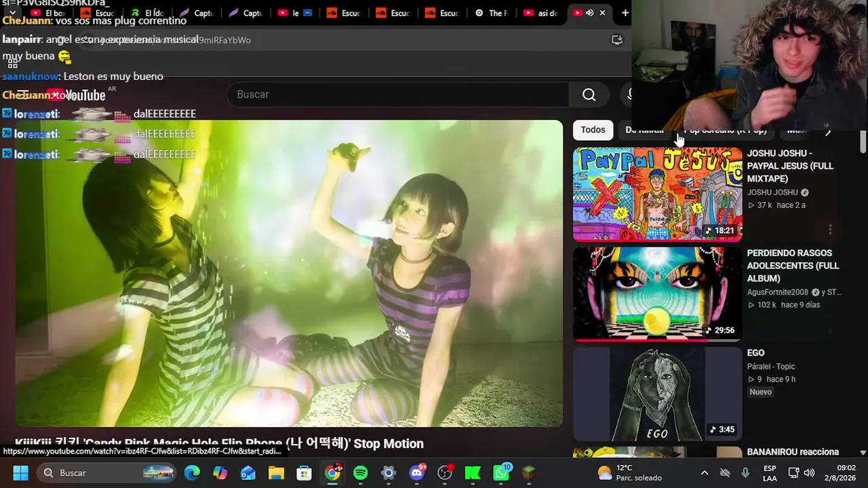Visit the AgusFortnite2008 channel link
Screen dimensions: 868x488
tap(778, 292)
